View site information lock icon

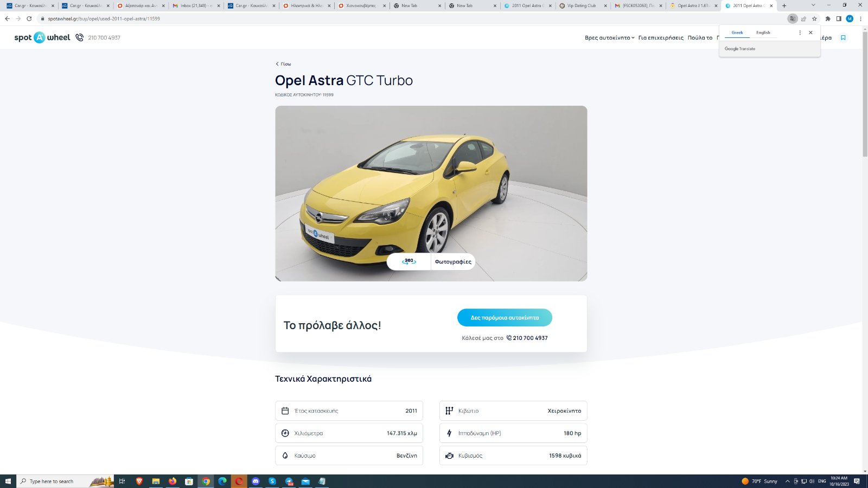(42, 18)
